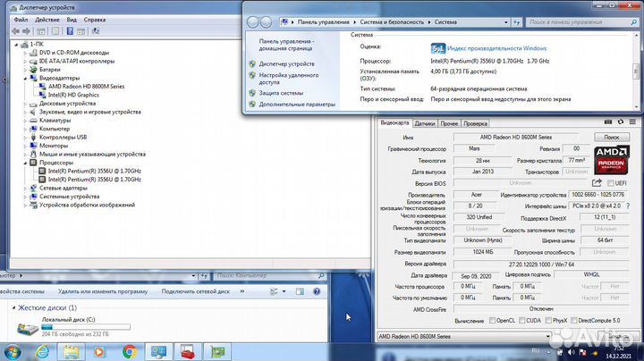This screenshot has height=361, width=644.
Task: Expand Мониторы node
Action: (x=25, y=146)
